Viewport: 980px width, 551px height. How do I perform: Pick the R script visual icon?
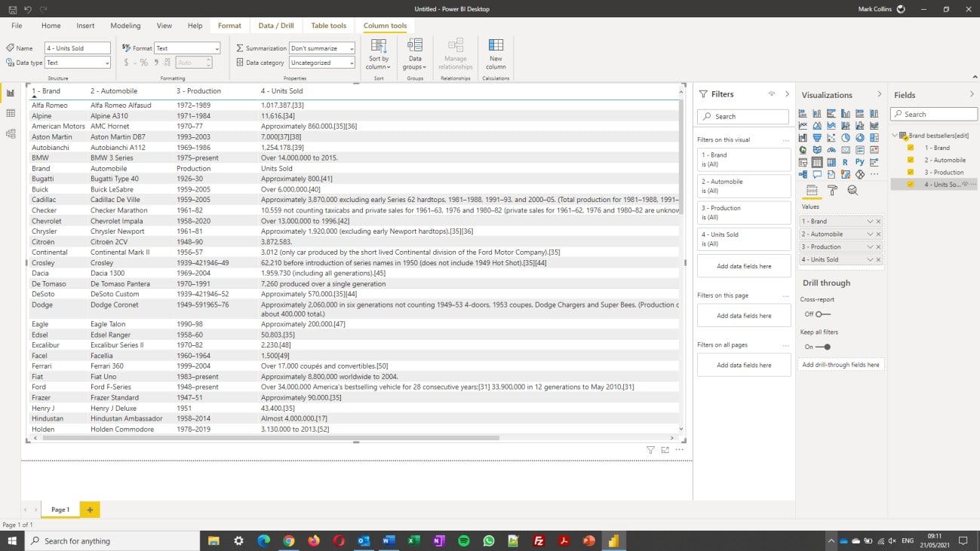(x=846, y=162)
